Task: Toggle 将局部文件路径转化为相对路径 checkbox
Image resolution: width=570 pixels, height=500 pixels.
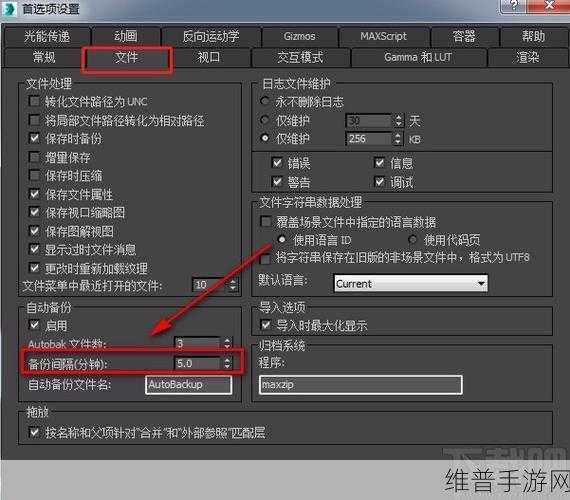Action: [x=34, y=120]
